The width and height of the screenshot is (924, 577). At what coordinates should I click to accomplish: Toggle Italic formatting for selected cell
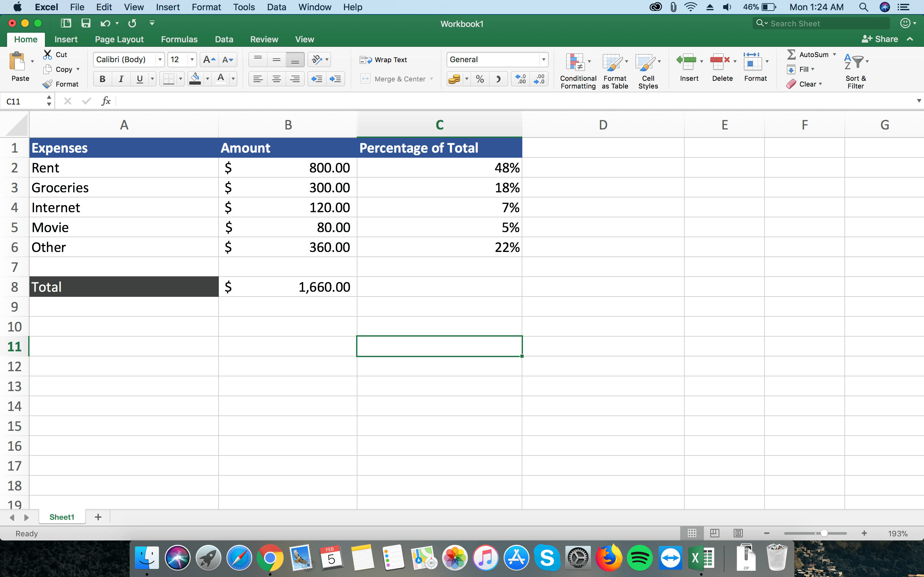click(x=120, y=79)
